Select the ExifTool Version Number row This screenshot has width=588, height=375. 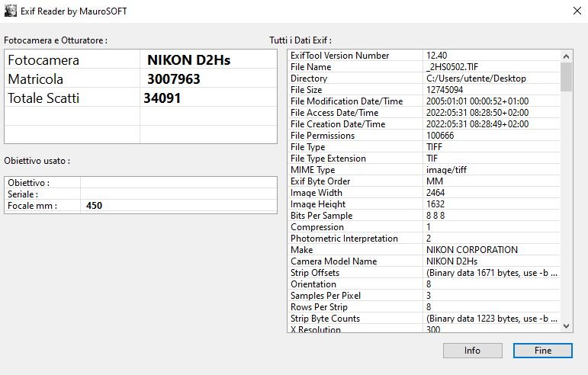pyautogui.click(x=424, y=56)
